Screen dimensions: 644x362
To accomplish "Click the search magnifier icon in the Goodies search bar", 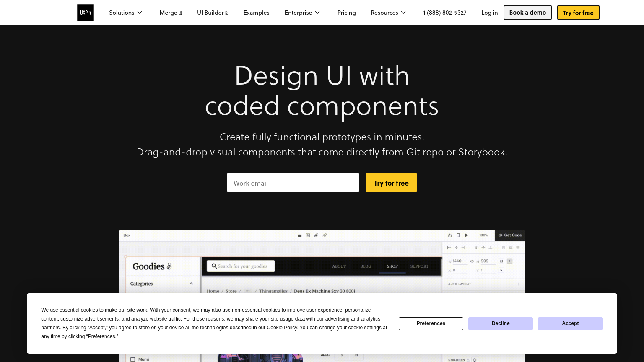I will pos(214,266).
